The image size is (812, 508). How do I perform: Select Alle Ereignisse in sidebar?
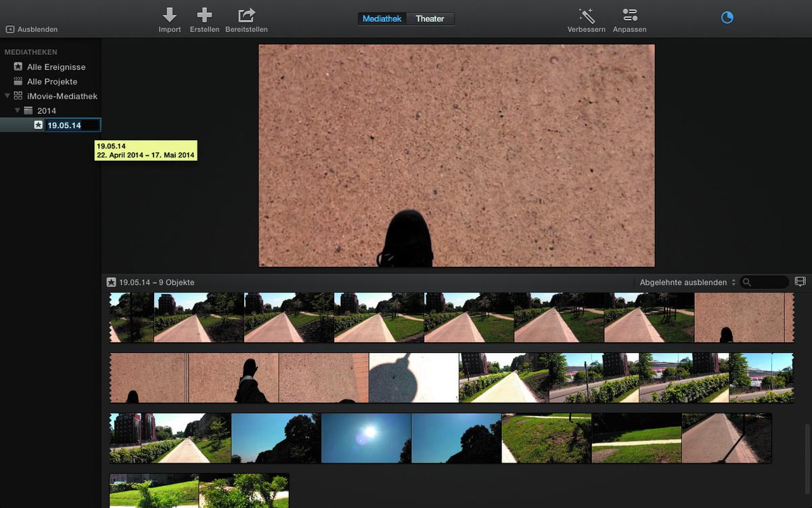(x=56, y=67)
